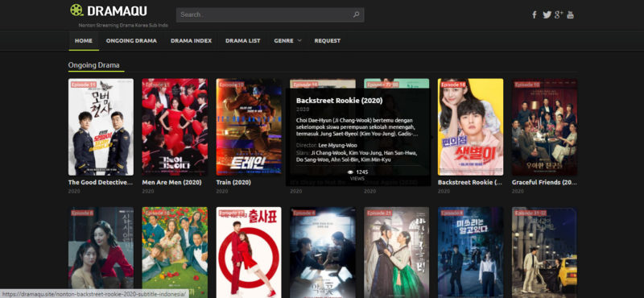
Task: Open the Ongoing Drama menu item
Action: (x=131, y=41)
